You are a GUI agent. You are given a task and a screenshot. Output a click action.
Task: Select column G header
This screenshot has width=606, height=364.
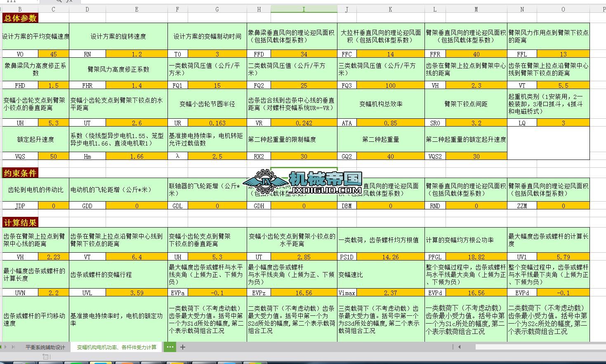[x=217, y=9]
